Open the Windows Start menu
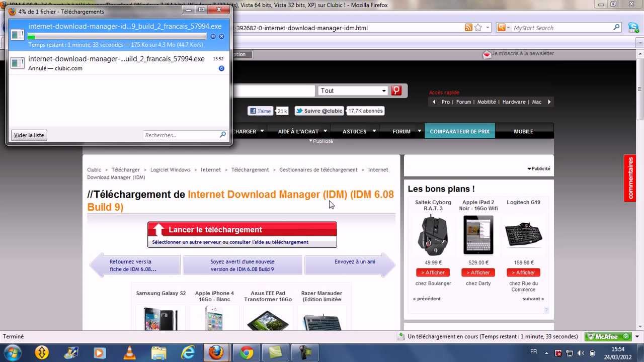 [12, 352]
